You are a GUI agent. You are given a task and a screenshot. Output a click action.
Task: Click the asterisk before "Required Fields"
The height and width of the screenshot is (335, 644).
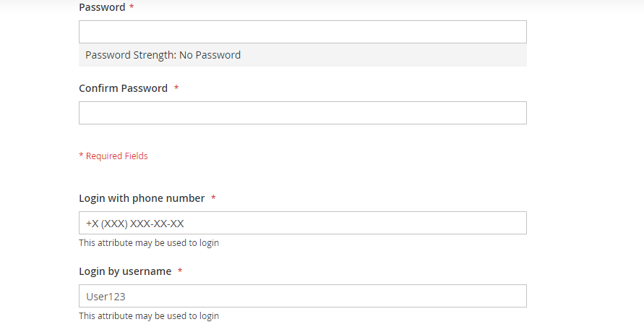tap(81, 156)
